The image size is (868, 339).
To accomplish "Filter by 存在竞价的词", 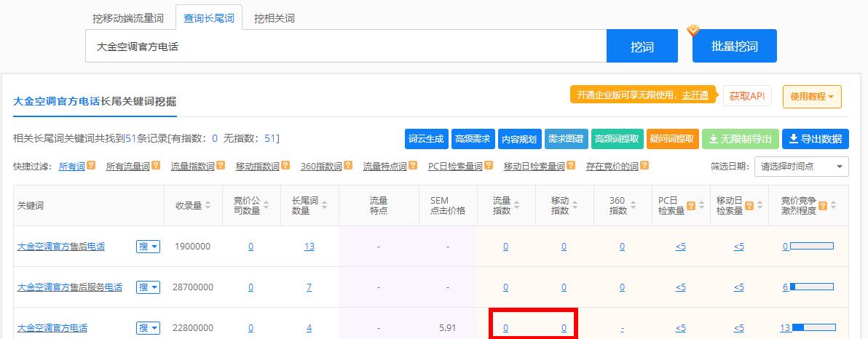I will [612, 166].
